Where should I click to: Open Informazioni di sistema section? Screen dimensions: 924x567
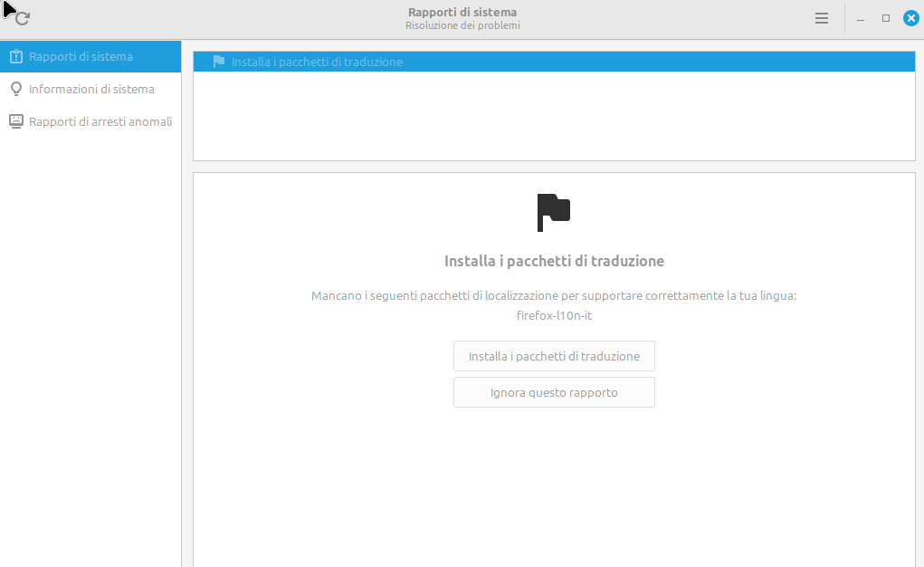click(x=90, y=89)
